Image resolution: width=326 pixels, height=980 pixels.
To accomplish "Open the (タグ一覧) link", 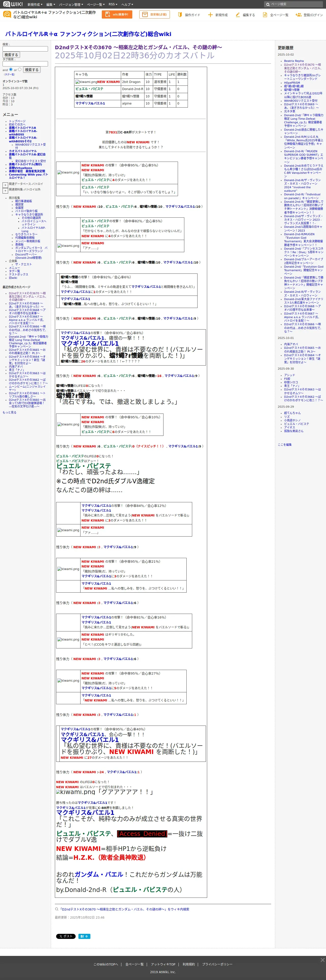I will [x=10, y=75].
